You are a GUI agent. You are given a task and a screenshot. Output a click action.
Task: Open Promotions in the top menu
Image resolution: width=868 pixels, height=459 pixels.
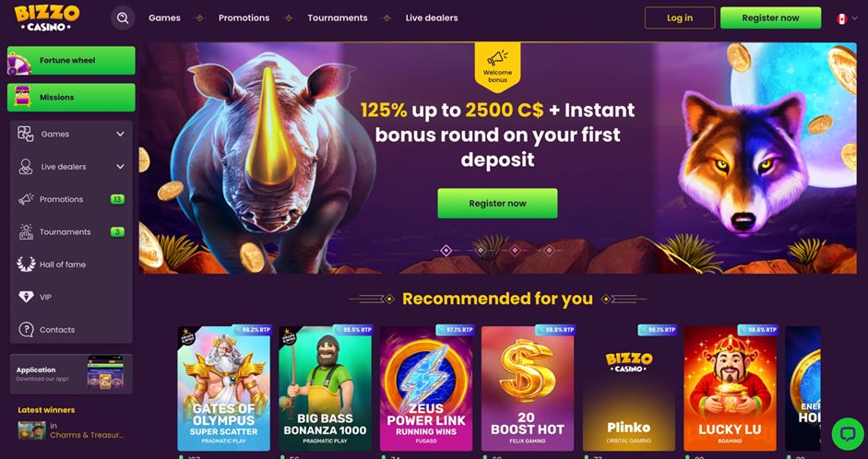click(244, 18)
